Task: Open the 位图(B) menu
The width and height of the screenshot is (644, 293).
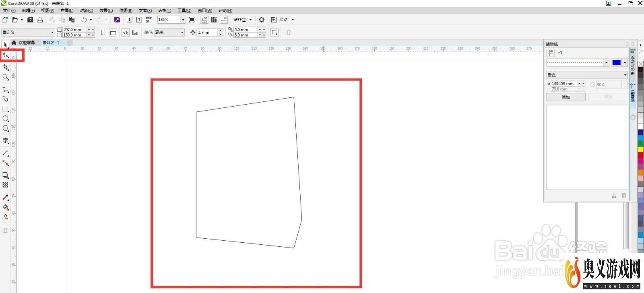Action: point(126,10)
